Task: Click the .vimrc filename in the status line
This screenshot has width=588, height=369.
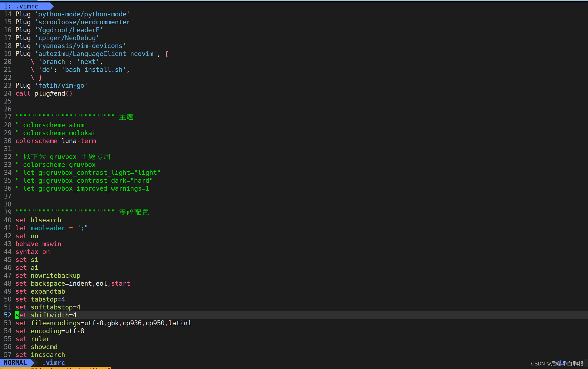Action: pyautogui.click(x=54, y=363)
